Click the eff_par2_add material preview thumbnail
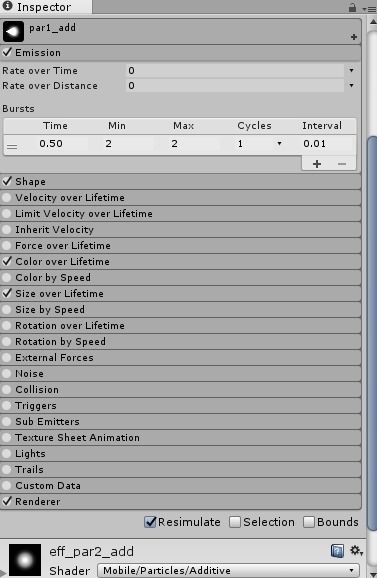Screen dimensions: 377x578 (x=25, y=560)
